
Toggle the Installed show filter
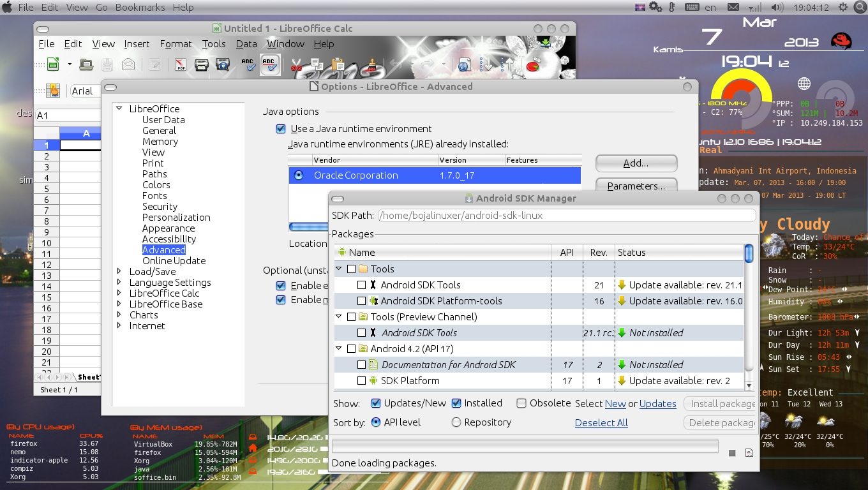coord(456,403)
